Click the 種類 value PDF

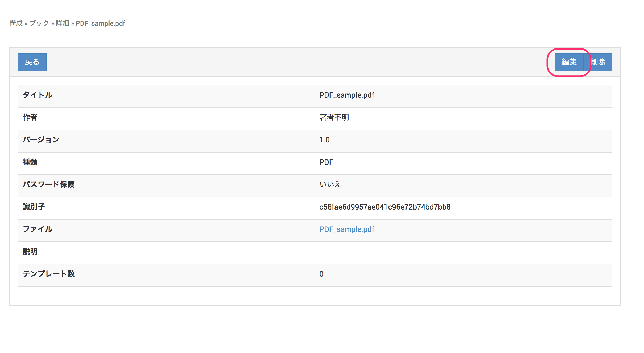click(x=326, y=162)
